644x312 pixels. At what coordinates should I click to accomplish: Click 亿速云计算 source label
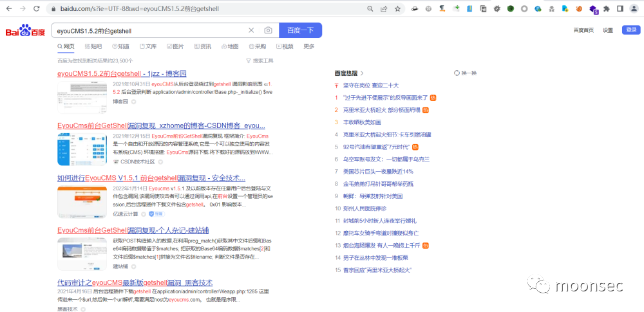[x=126, y=214]
